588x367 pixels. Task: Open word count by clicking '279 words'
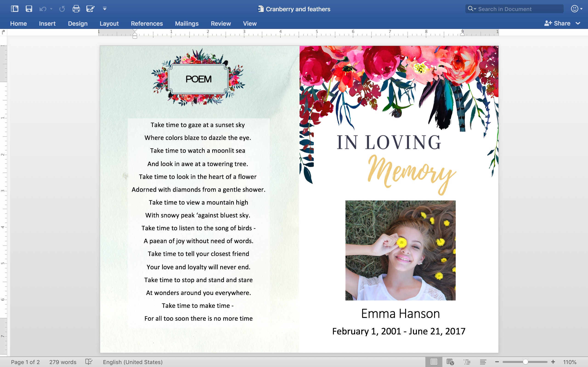(63, 362)
